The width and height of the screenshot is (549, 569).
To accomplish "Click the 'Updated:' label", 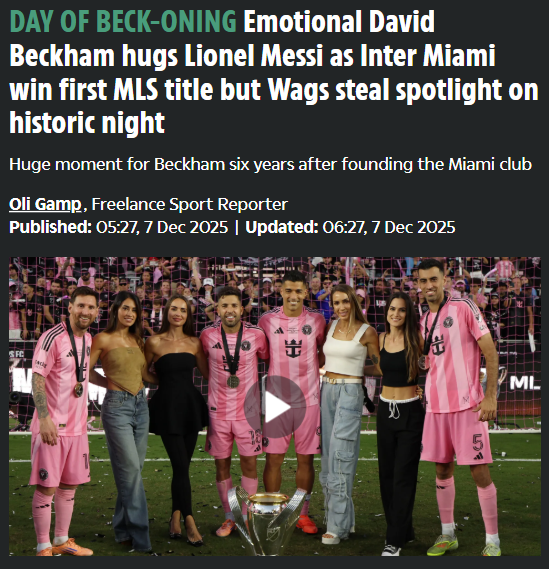I will (x=282, y=228).
